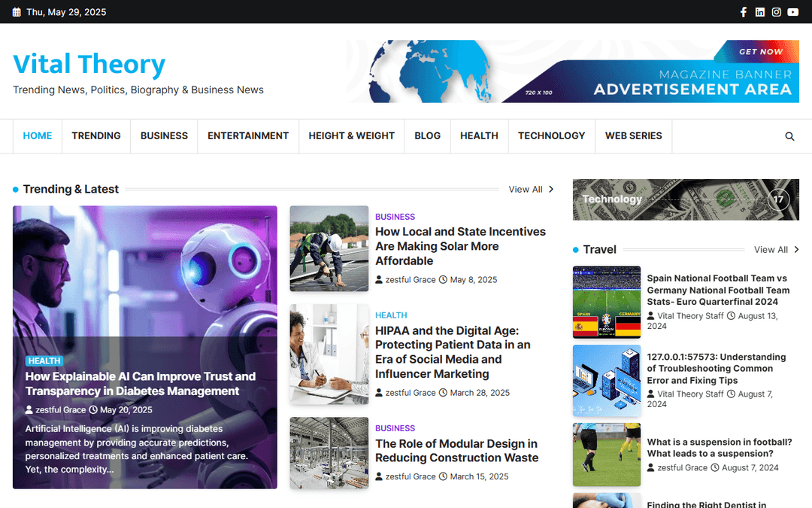The width and height of the screenshot is (812, 508).
Task: Click the HEALTH tag on featured AI article
Action: click(44, 360)
